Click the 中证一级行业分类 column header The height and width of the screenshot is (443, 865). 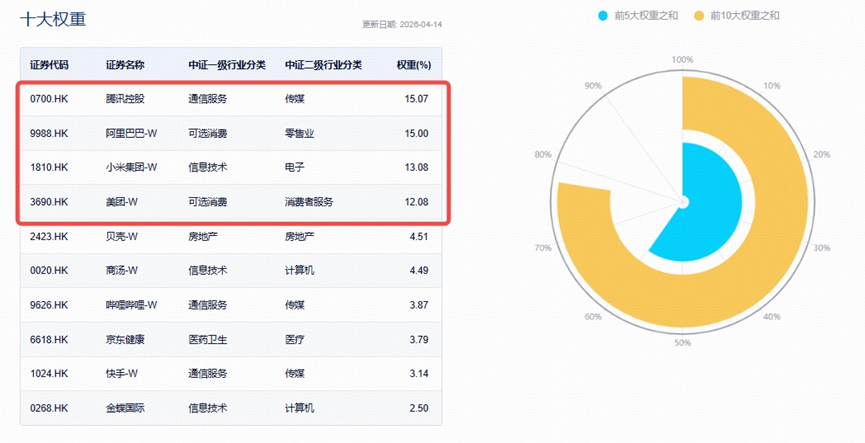pyautogui.click(x=227, y=65)
